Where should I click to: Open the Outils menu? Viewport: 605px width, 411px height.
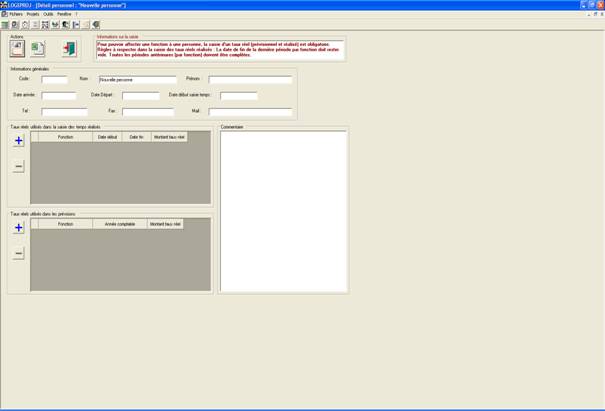click(48, 14)
